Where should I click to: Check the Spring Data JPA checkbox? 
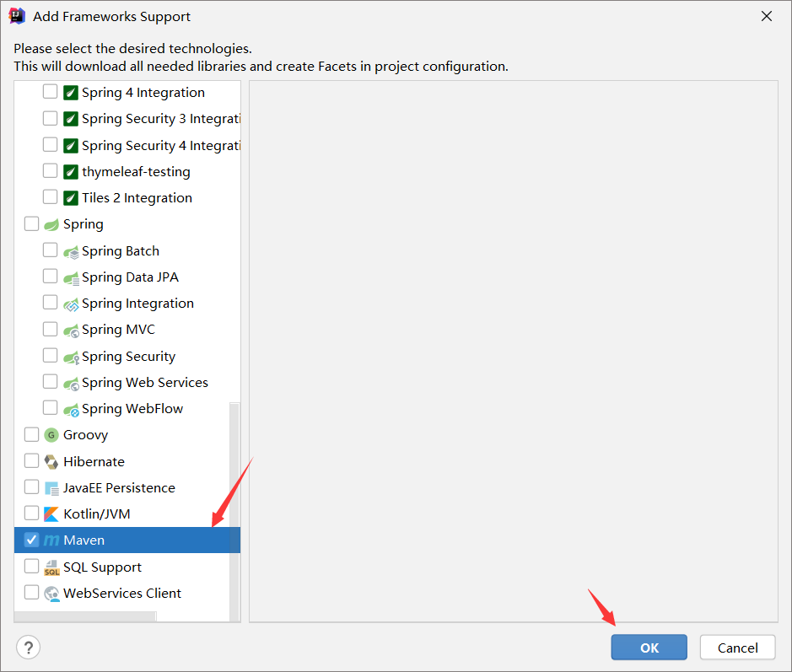50,277
